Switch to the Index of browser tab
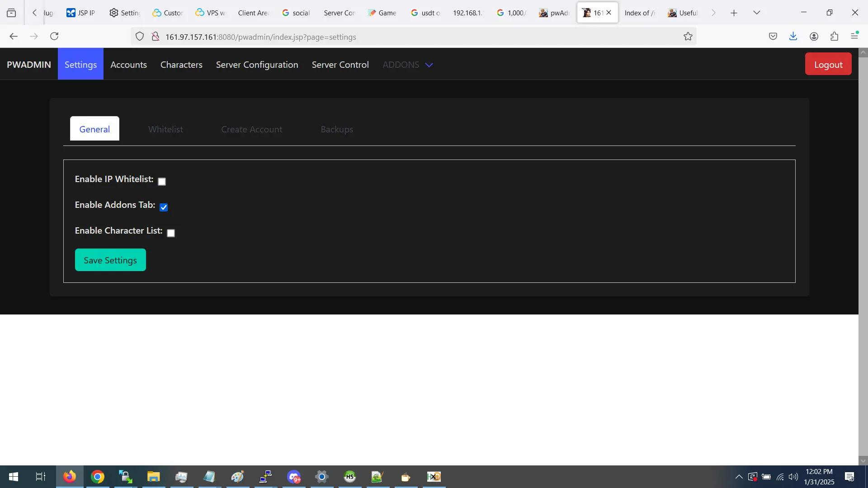868x488 pixels. [x=639, y=13]
